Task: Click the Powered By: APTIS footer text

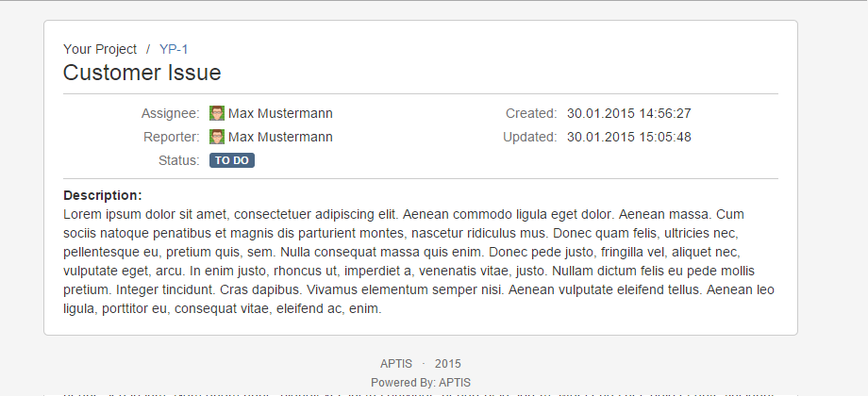Action: (421, 382)
